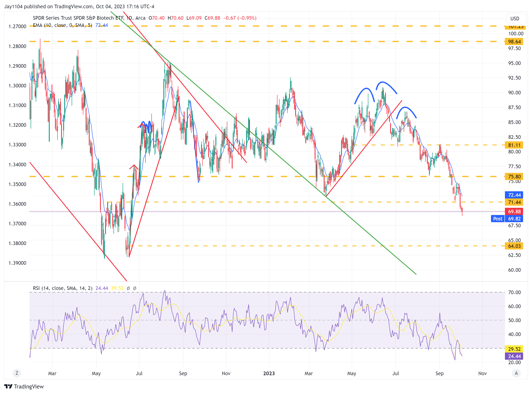Image resolution: width=532 pixels, height=394 pixels.
Task: Click the 75.80 price level label
Action: pyautogui.click(x=514, y=176)
